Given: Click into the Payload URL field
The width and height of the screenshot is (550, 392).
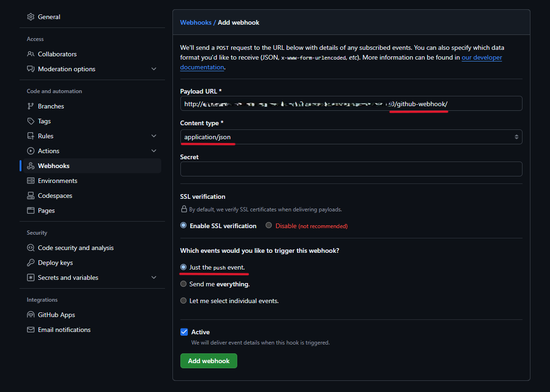Looking at the screenshot, I should [x=351, y=103].
